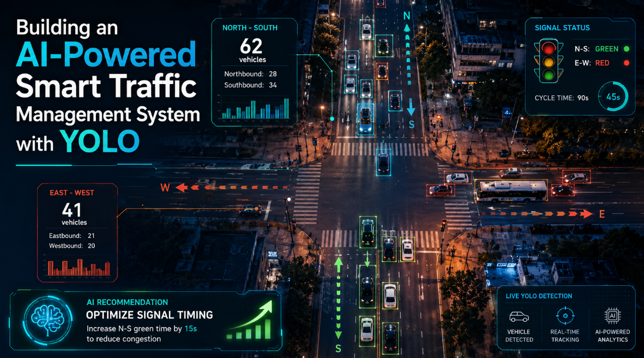Screen dimensions: 644x358
Task: Click the red dot beside E-W RED
Action: tap(626, 63)
